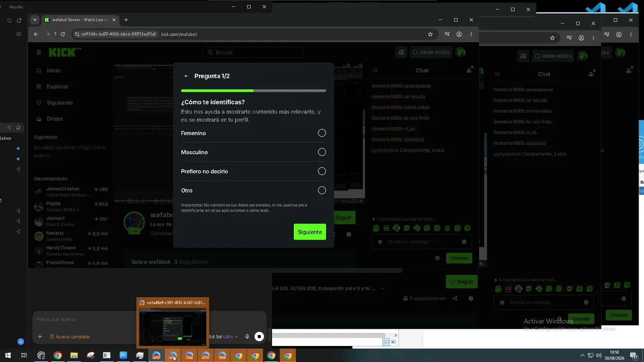Image resolution: width=644 pixels, height=362 pixels.
Task: Click Chatear button in the middle background window
Action: tap(581, 319)
